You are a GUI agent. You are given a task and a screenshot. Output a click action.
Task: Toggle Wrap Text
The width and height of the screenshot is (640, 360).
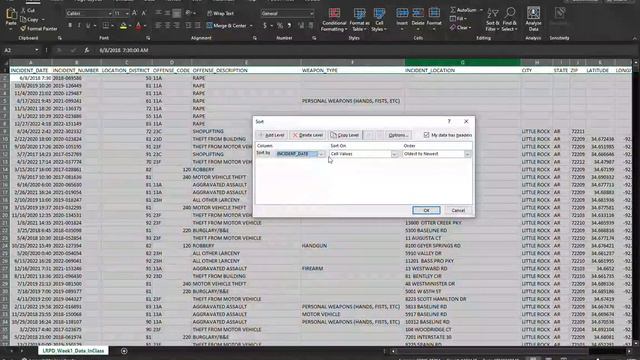(220, 13)
